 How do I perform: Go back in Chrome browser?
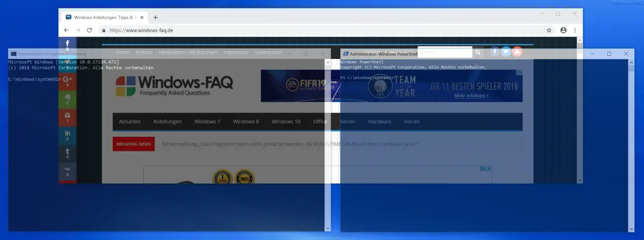66,30
